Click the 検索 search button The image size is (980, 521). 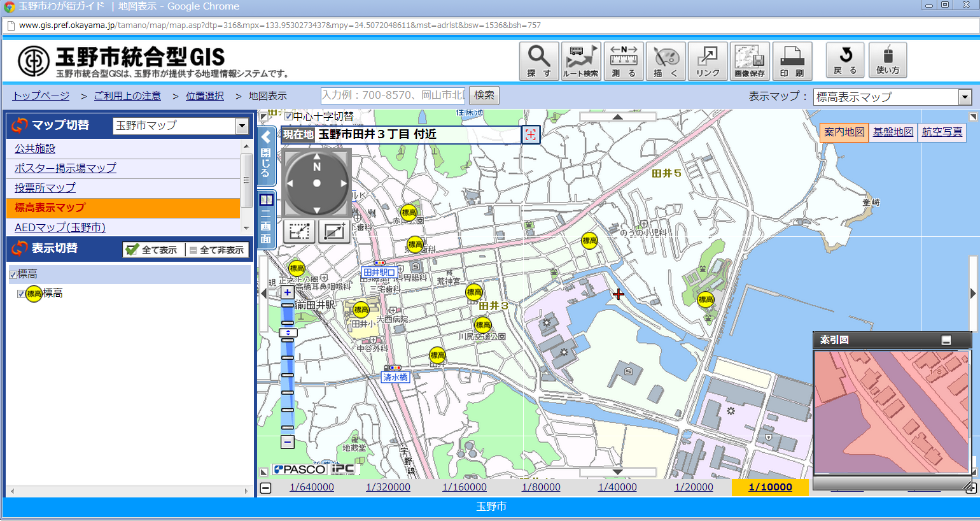coord(484,96)
